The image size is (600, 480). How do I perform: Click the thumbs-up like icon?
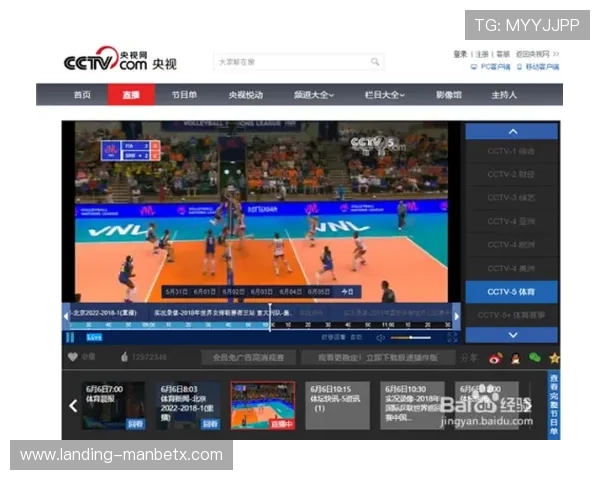(124, 357)
